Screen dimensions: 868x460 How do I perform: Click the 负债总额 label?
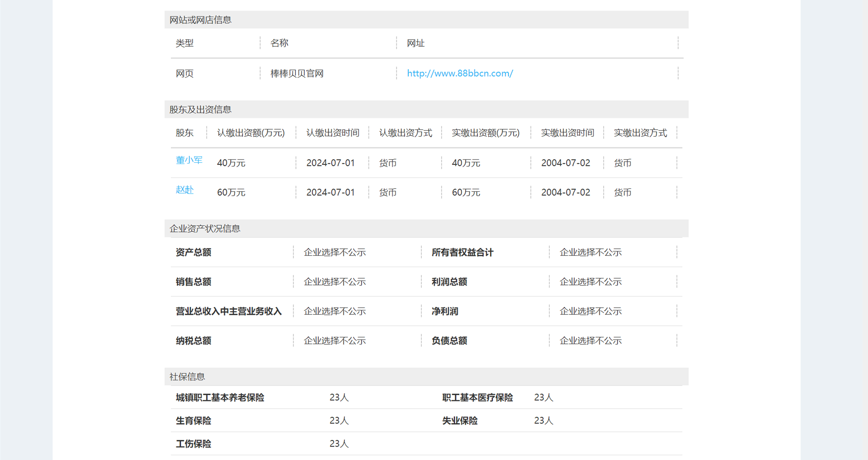click(x=449, y=341)
